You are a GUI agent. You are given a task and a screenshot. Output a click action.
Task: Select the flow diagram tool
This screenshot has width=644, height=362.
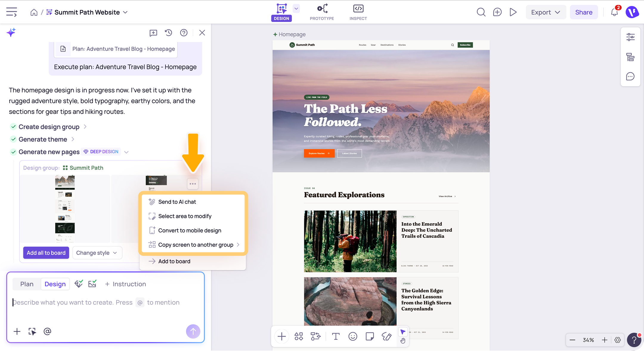(316, 337)
